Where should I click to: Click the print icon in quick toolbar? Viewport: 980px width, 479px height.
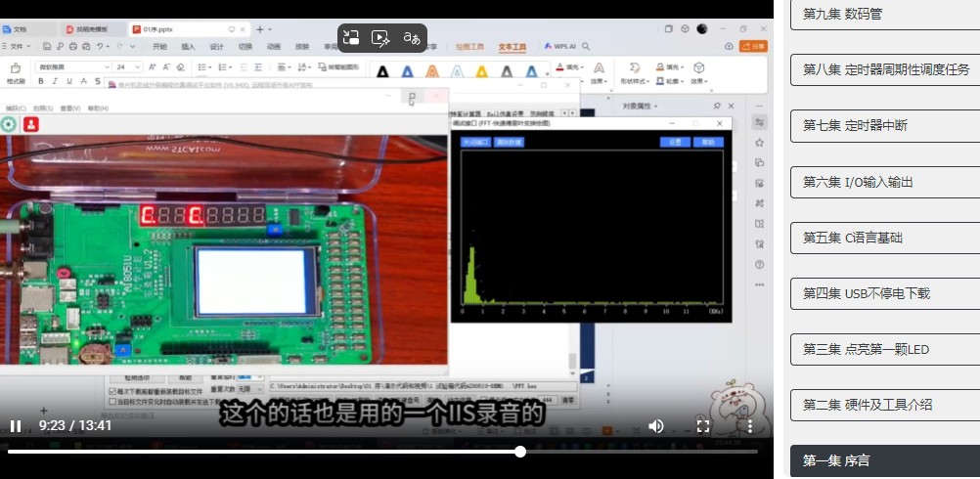point(73,46)
